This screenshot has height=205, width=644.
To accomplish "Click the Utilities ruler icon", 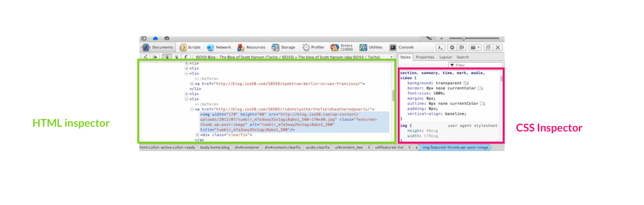I will pos(363,48).
